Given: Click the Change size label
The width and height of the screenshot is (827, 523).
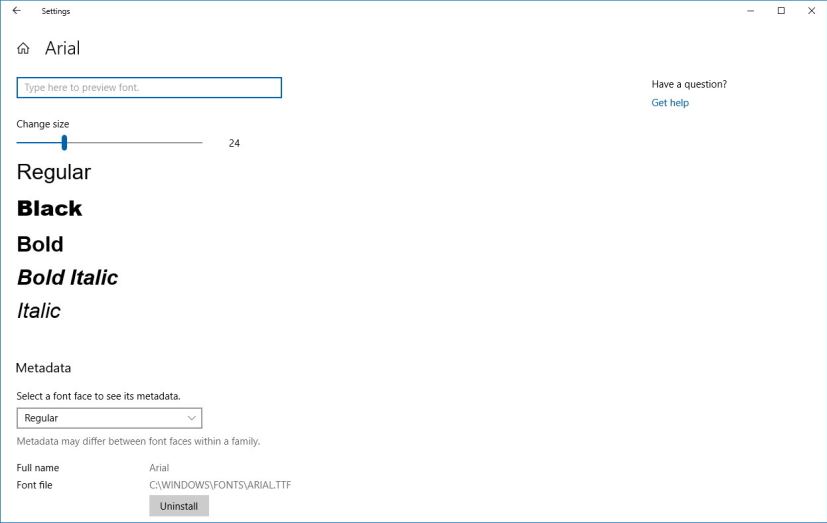Looking at the screenshot, I should [43, 124].
